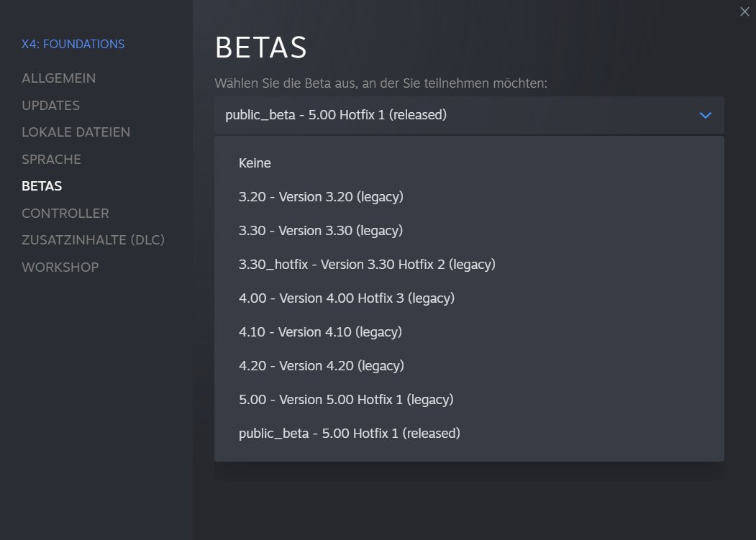Select the BETAS sidebar tab

pos(42,186)
